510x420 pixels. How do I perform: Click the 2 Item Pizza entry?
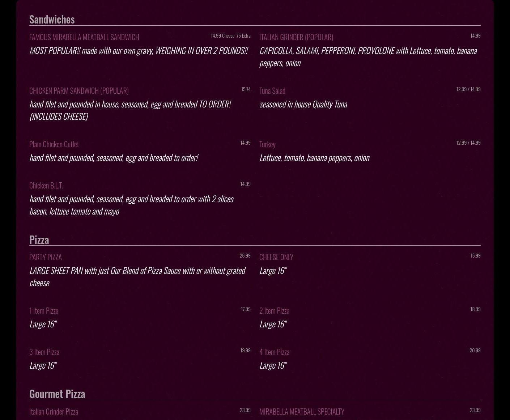pos(274,311)
